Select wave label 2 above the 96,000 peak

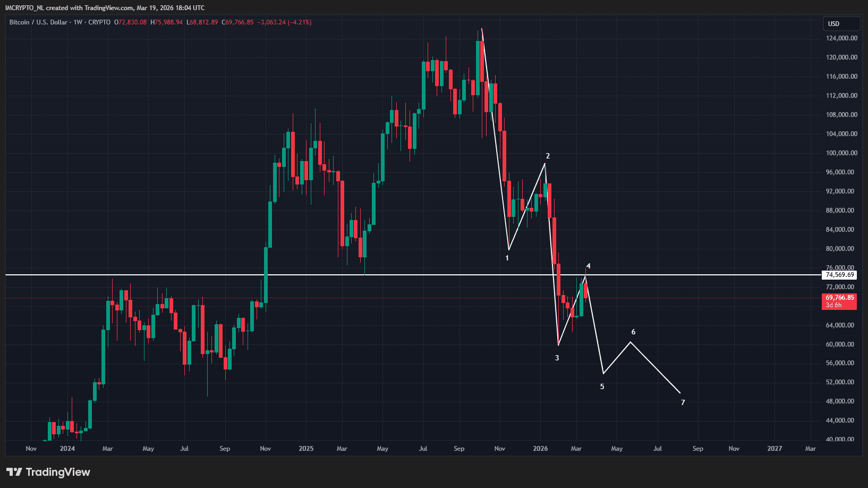tap(548, 156)
